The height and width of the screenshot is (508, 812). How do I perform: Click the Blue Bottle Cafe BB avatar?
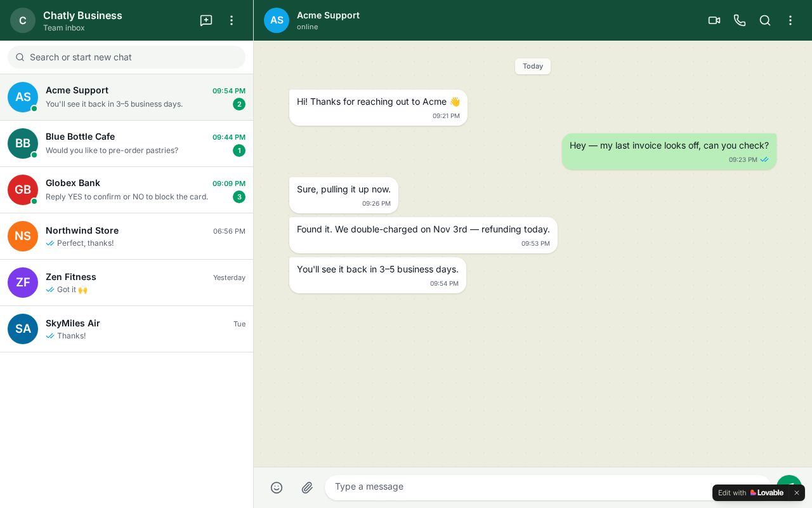tap(23, 144)
